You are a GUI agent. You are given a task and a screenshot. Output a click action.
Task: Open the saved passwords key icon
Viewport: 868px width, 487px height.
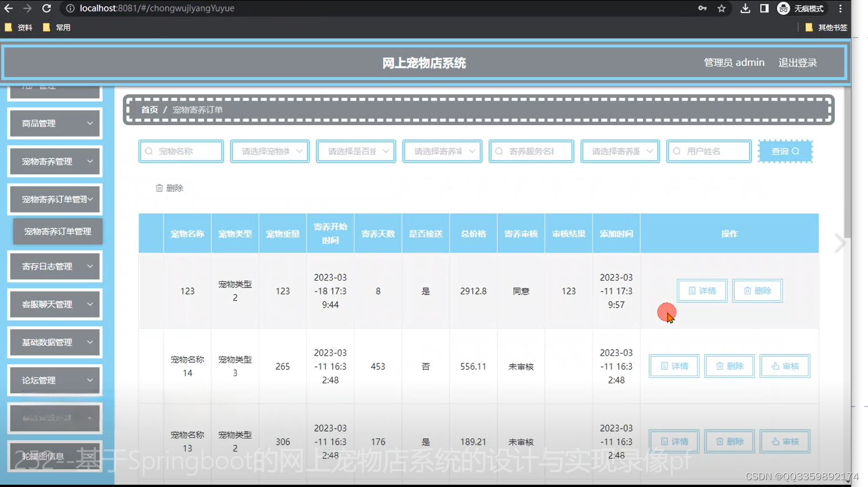click(x=702, y=8)
